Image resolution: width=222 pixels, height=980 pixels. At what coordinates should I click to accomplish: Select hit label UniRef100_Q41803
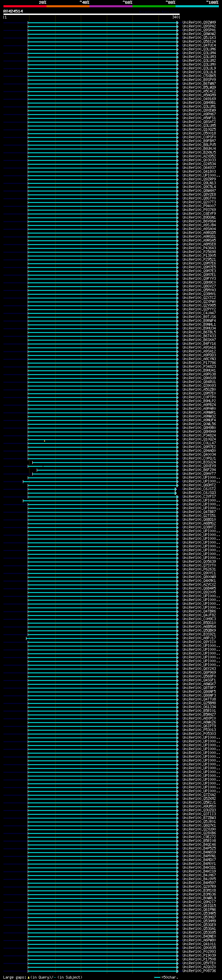[x=199, y=172]
